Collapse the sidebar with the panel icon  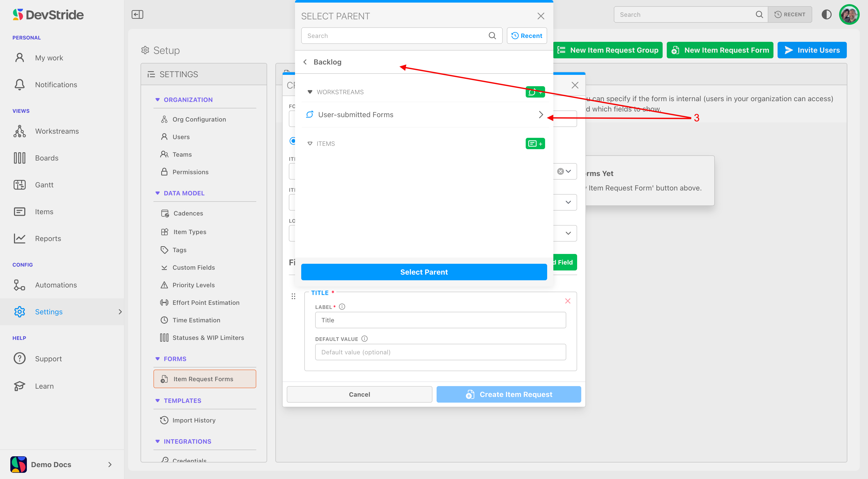(x=137, y=14)
